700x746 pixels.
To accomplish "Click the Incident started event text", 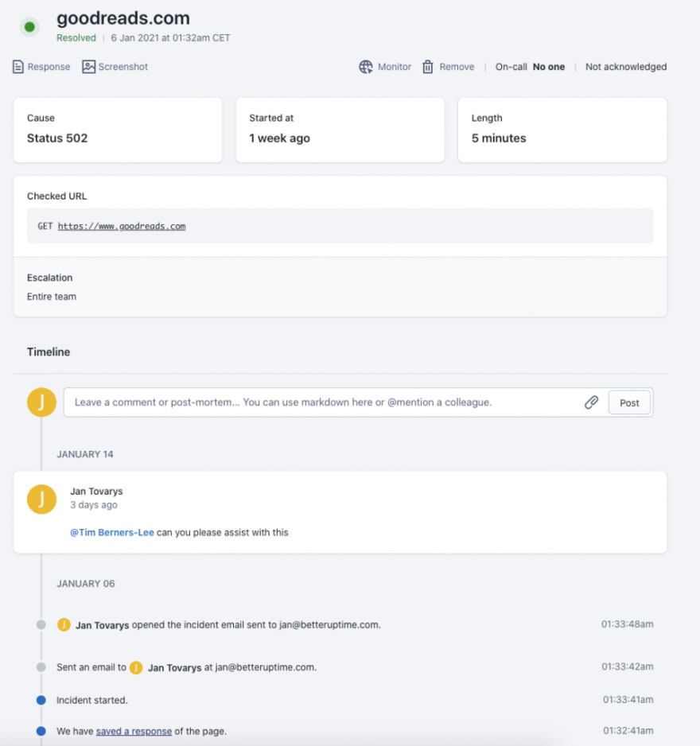I will (91, 701).
